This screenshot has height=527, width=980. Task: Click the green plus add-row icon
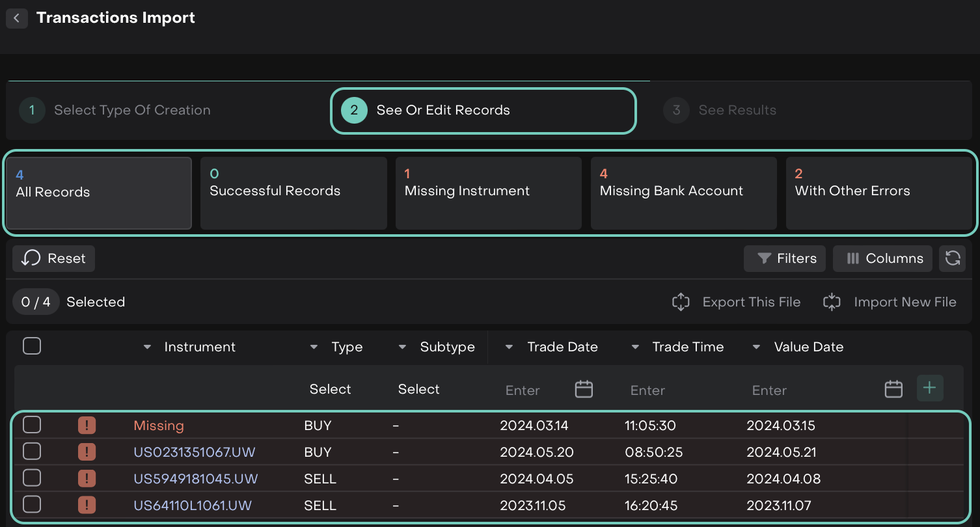929,388
